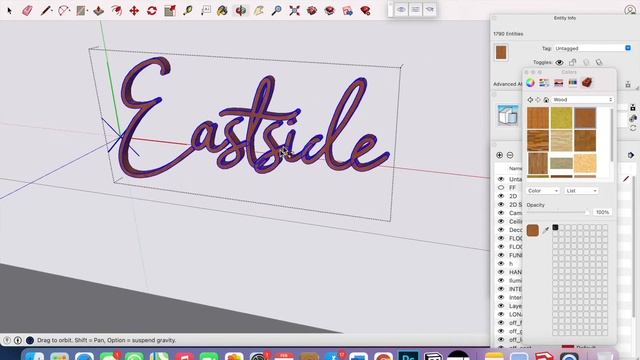Screen dimensions: 640x360
Task: Go to In Model home materials
Action: click(546, 100)
